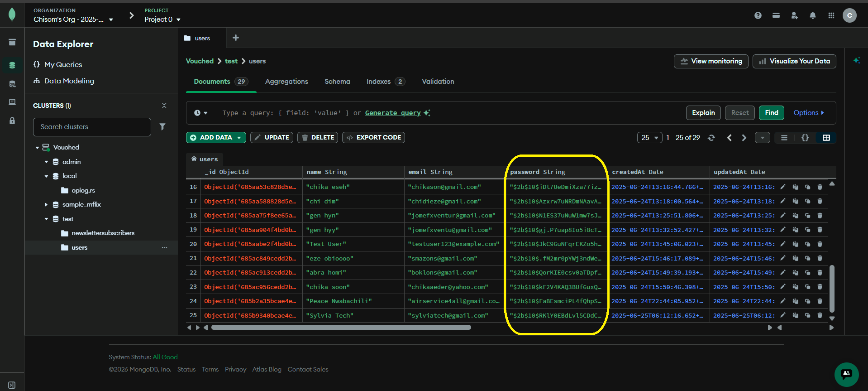Delete the chika eseh document row

click(x=820, y=187)
